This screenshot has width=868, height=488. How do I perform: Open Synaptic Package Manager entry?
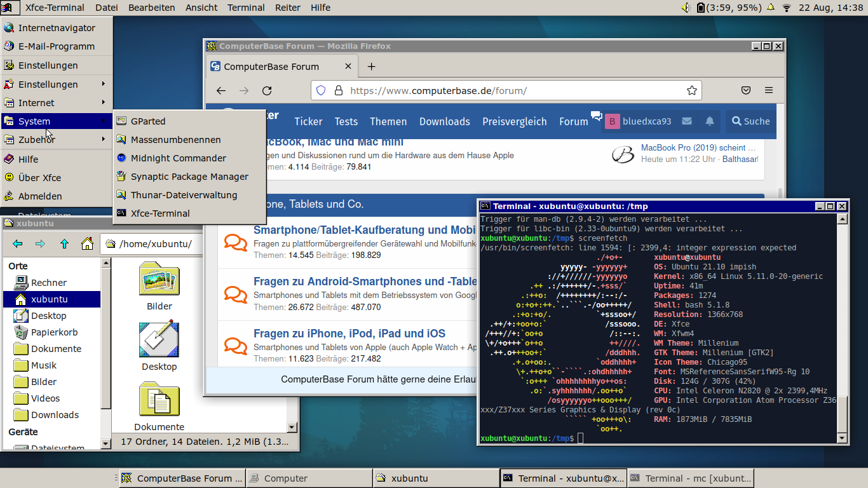[189, 177]
